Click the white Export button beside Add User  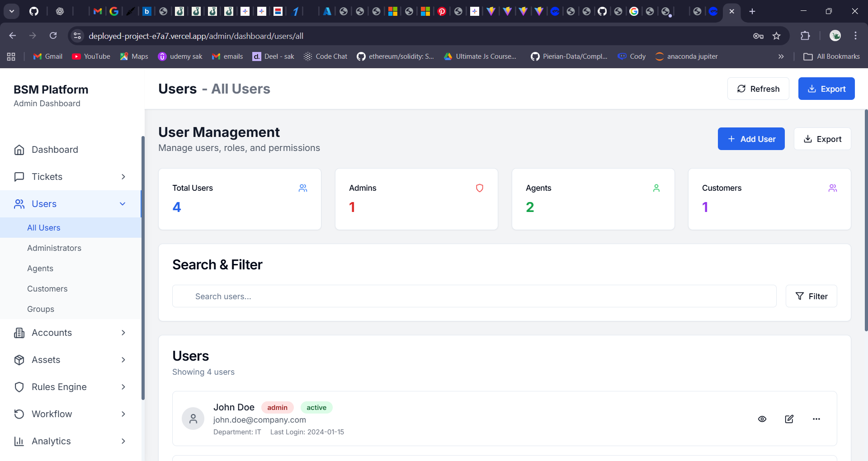click(x=822, y=139)
